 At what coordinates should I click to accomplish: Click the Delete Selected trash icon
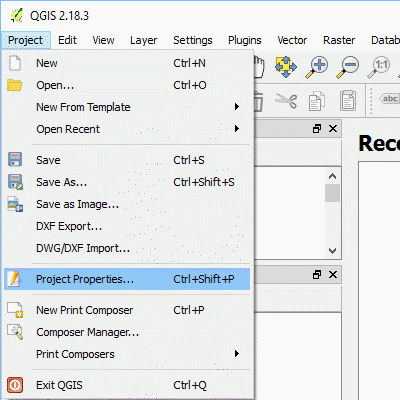(259, 101)
